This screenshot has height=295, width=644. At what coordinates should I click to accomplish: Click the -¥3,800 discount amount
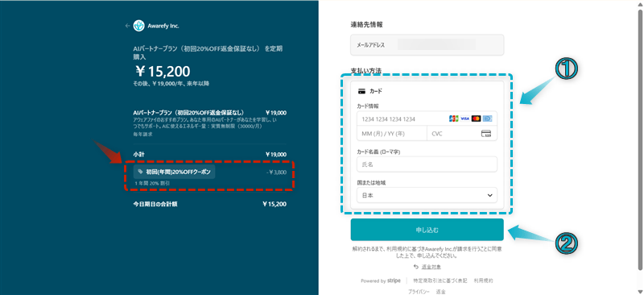pos(275,172)
